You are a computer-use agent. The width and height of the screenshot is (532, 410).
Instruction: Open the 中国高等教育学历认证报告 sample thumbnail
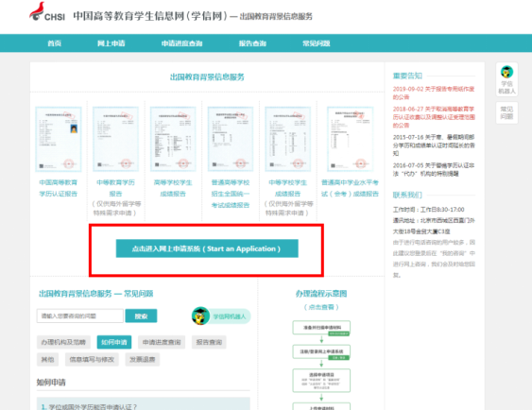coord(59,139)
